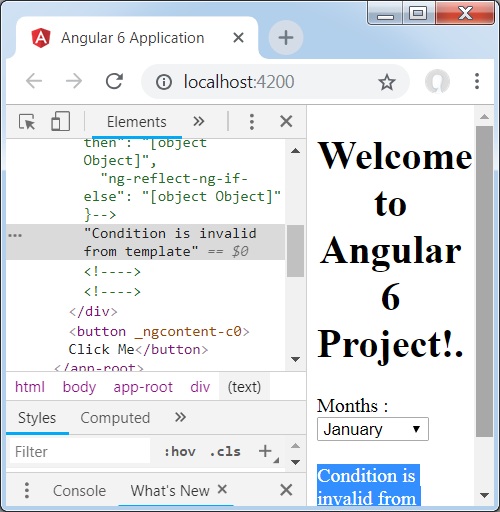The image size is (500, 512).
Task: Select the Elements panel tab
Action: [x=137, y=122]
